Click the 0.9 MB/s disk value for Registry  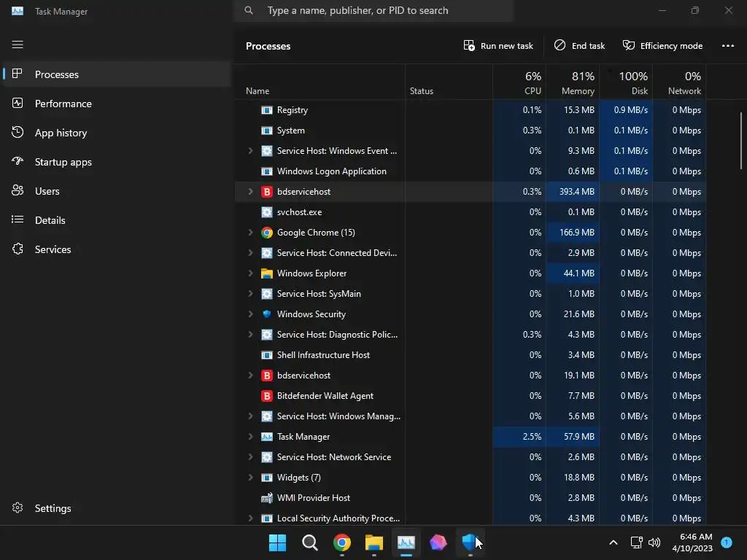pyautogui.click(x=626, y=110)
